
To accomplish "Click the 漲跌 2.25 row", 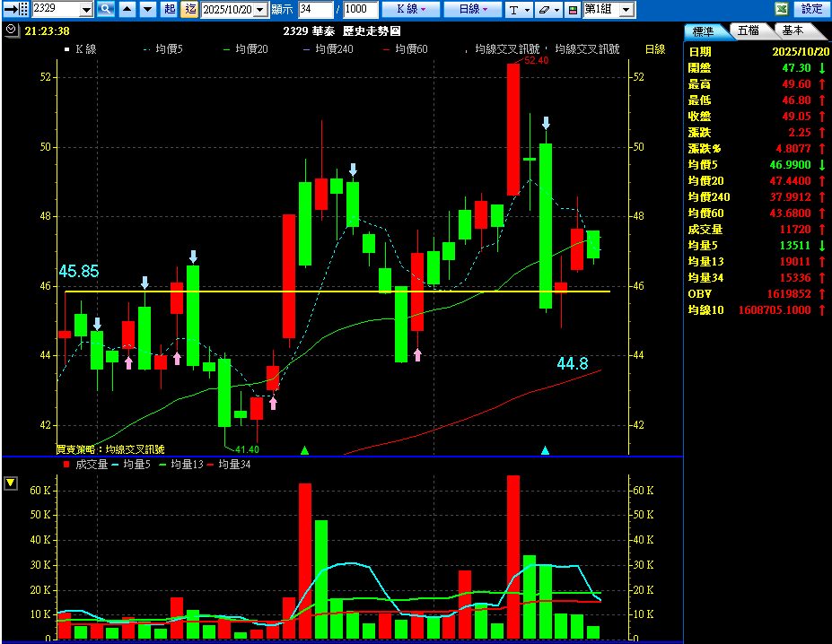I will pyautogui.click(x=758, y=133).
